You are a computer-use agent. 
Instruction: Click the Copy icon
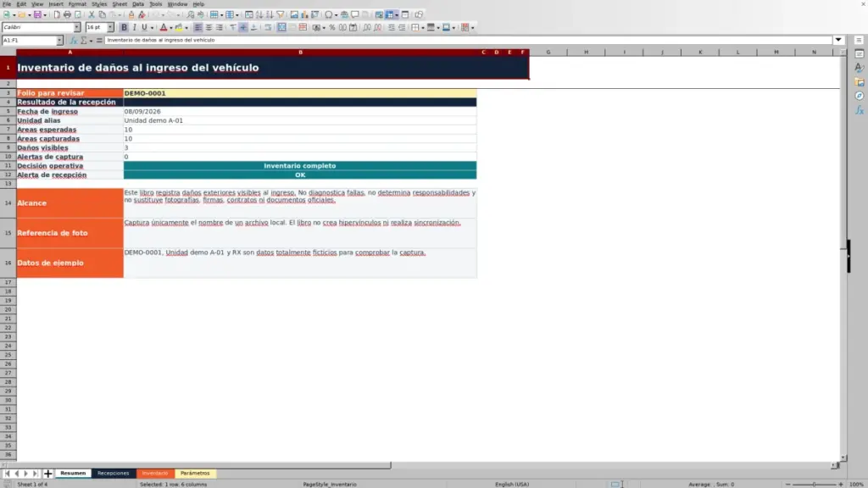[102, 14]
